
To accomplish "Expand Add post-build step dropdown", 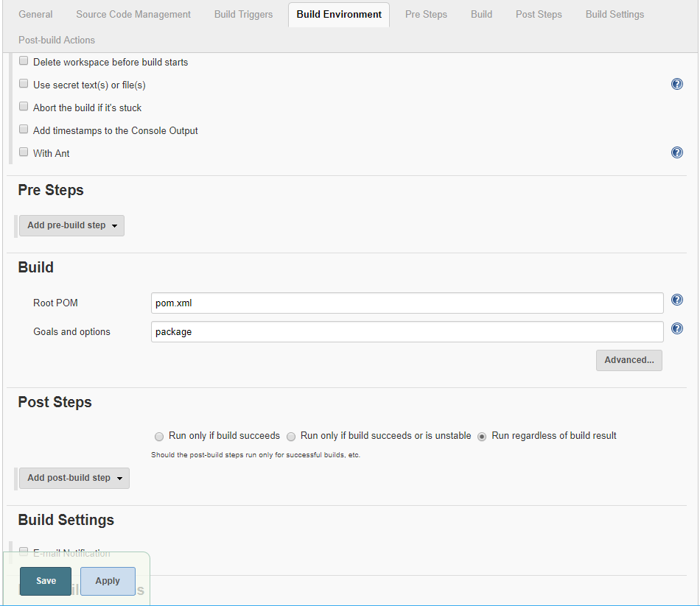I will 74,478.
